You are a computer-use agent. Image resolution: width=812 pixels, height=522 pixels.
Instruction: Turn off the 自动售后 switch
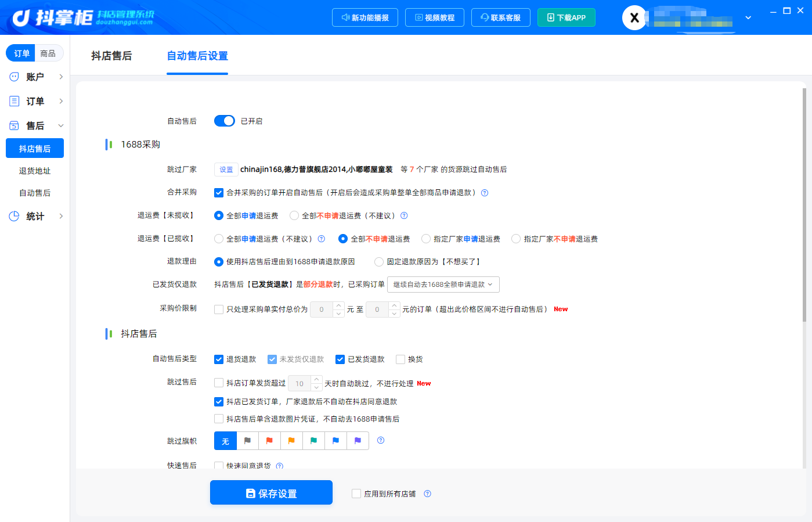[x=225, y=121]
